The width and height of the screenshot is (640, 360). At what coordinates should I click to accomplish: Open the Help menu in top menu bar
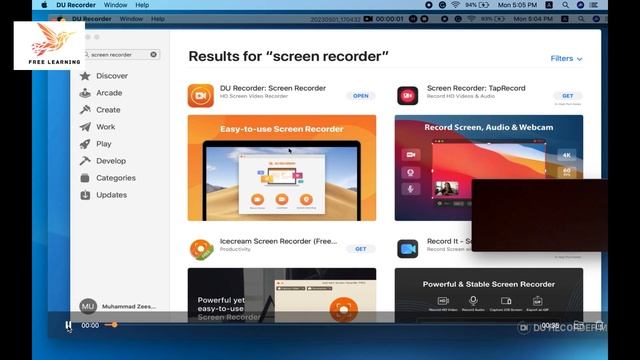click(142, 5)
